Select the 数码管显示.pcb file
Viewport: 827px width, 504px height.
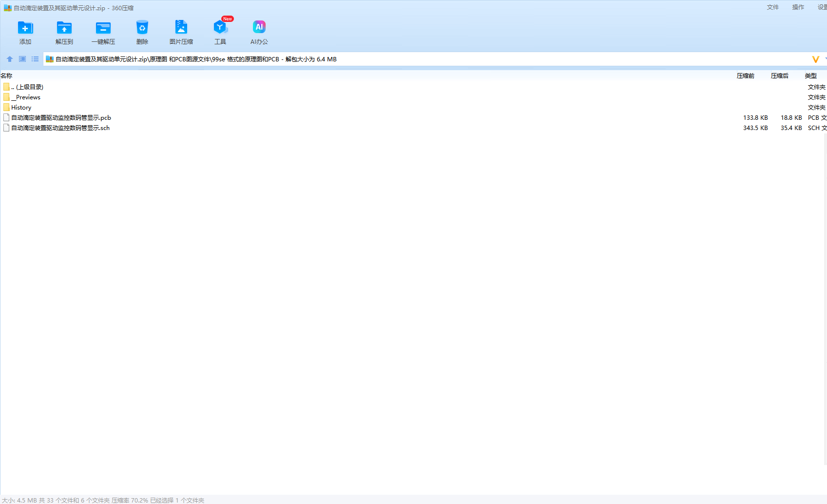point(61,118)
